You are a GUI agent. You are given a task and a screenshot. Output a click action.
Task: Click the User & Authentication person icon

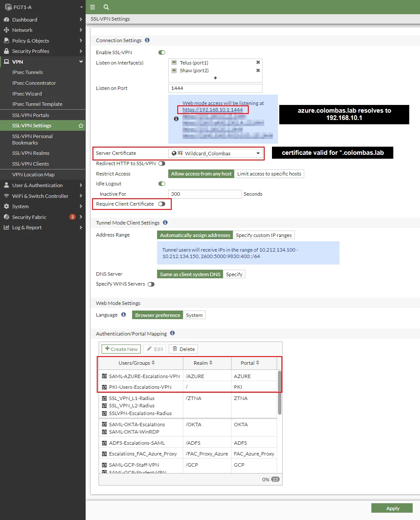pos(6,185)
